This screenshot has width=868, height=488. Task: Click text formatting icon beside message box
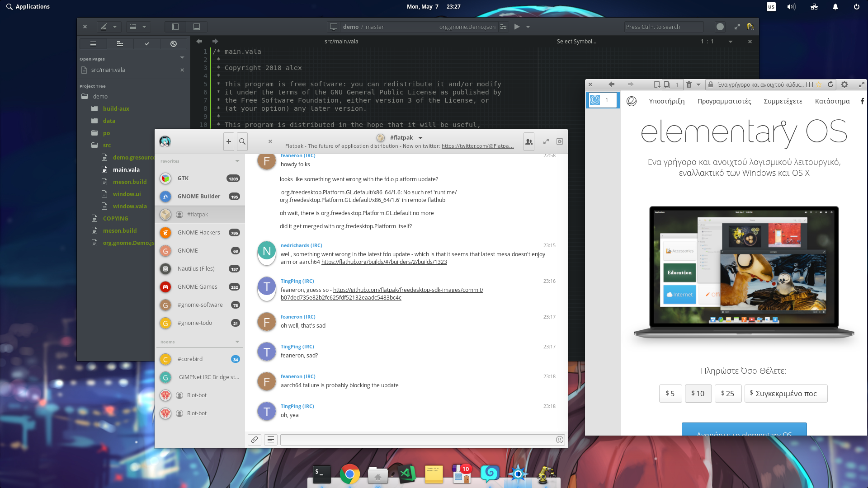click(271, 440)
